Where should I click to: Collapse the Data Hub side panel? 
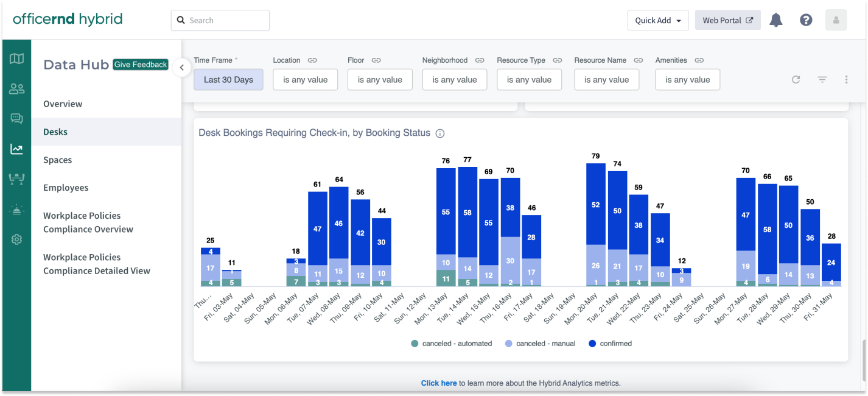tap(181, 68)
